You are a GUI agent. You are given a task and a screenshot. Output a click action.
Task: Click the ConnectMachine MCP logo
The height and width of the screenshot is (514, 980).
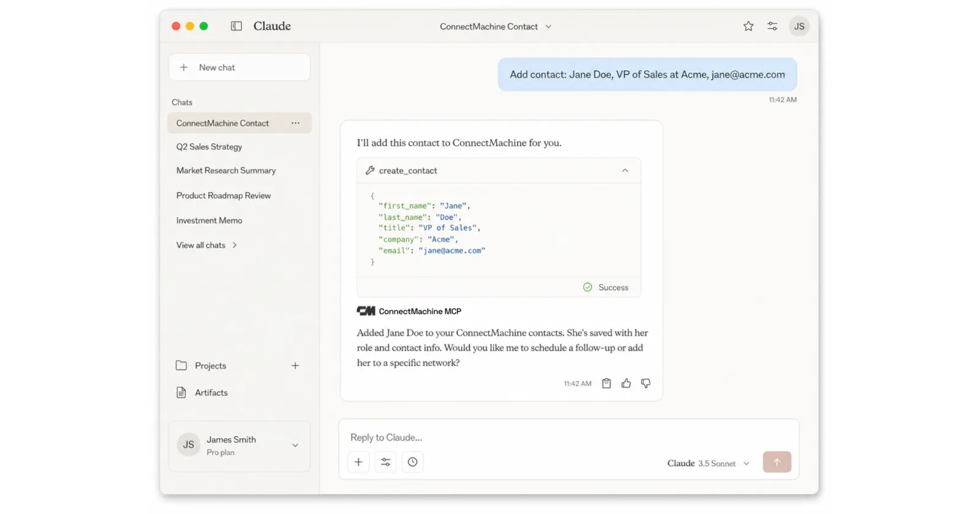(x=366, y=311)
